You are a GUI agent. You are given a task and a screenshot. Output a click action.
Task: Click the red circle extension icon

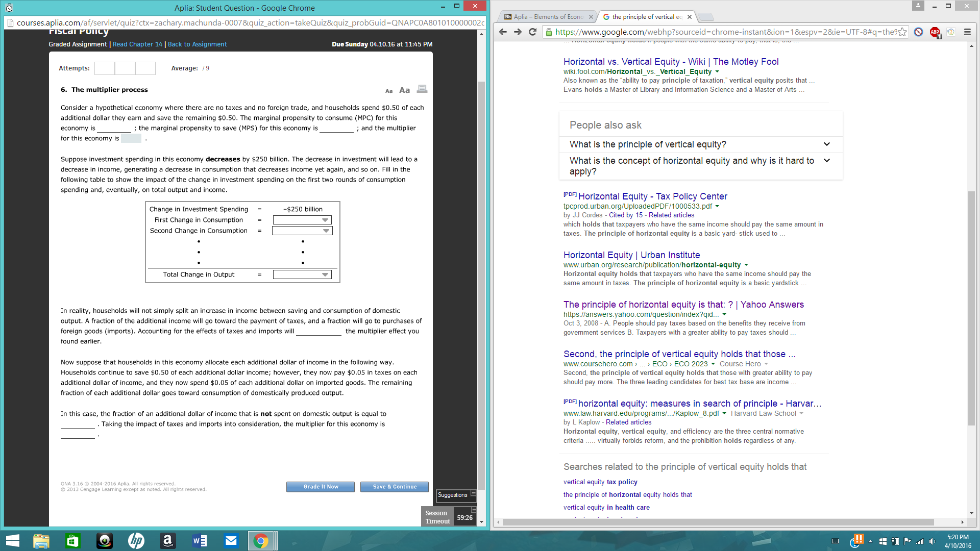pyautogui.click(x=918, y=32)
